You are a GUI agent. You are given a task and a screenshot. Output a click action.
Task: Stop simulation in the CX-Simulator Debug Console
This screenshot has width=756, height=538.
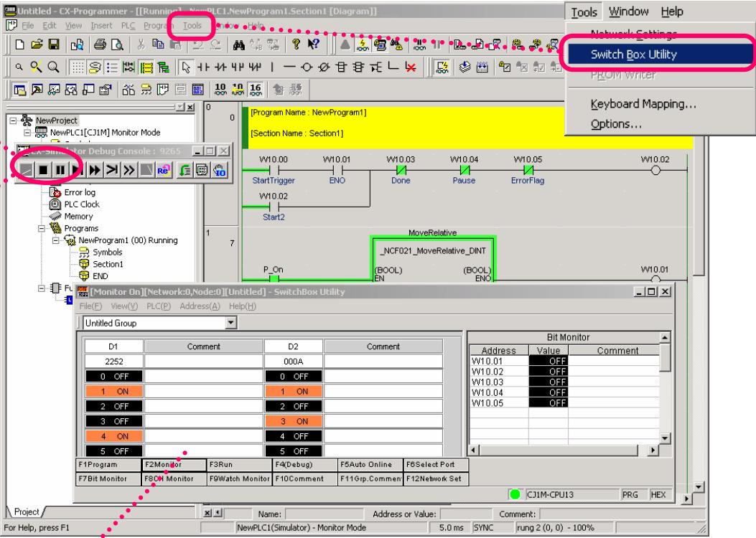coord(43,169)
